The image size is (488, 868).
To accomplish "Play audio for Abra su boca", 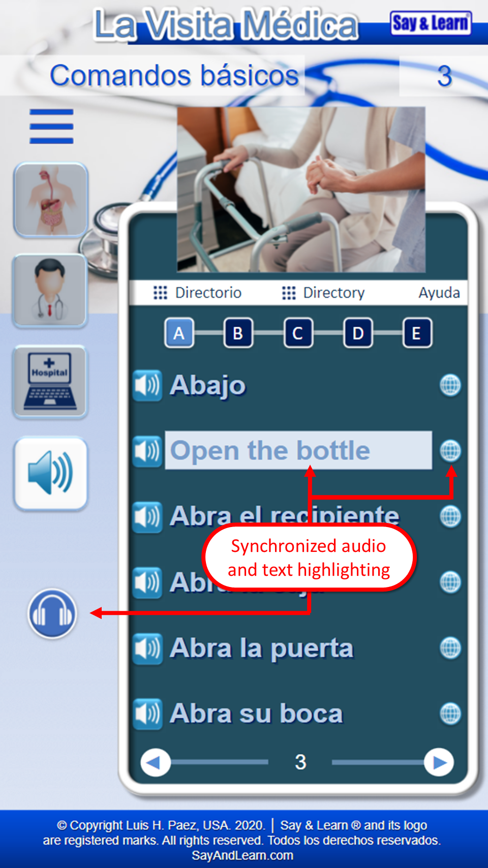I will point(147,714).
